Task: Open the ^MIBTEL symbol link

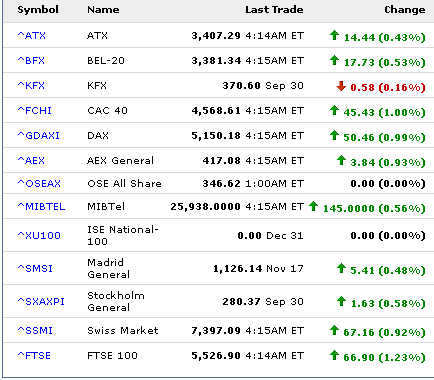Action: coord(41,206)
